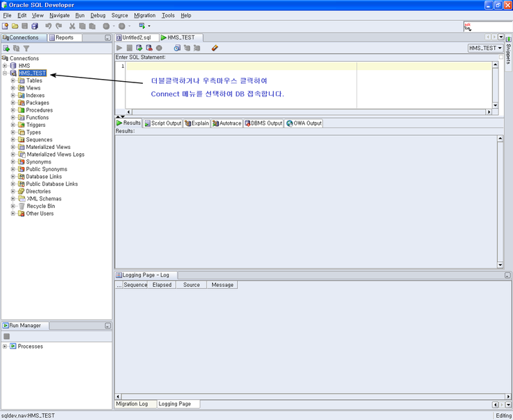
Task: Click the filter funnel icon in Connections panel
Action: (26, 49)
